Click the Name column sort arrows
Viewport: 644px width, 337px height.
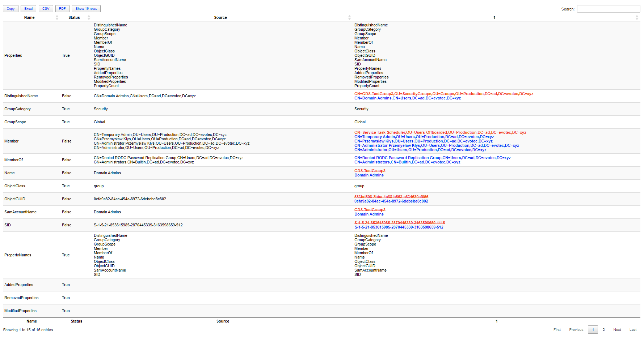click(x=57, y=17)
